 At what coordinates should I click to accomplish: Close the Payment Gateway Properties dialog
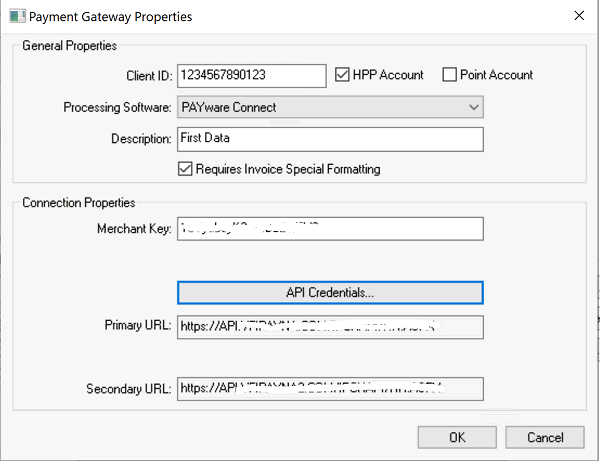click(x=576, y=16)
